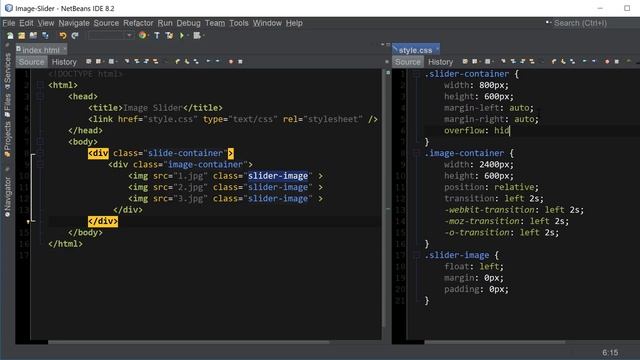Viewport: 640px width, 360px height.
Task: Click the Search (Ctrl+I) field
Action: tap(580, 23)
